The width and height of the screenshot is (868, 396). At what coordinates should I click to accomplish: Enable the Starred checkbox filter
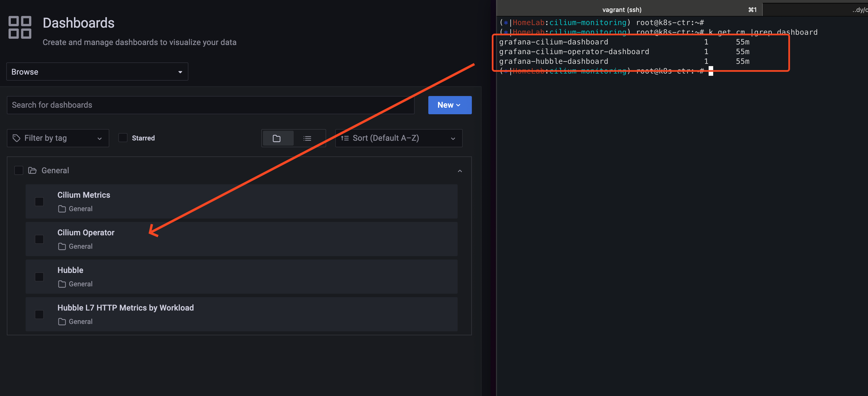tap(123, 138)
